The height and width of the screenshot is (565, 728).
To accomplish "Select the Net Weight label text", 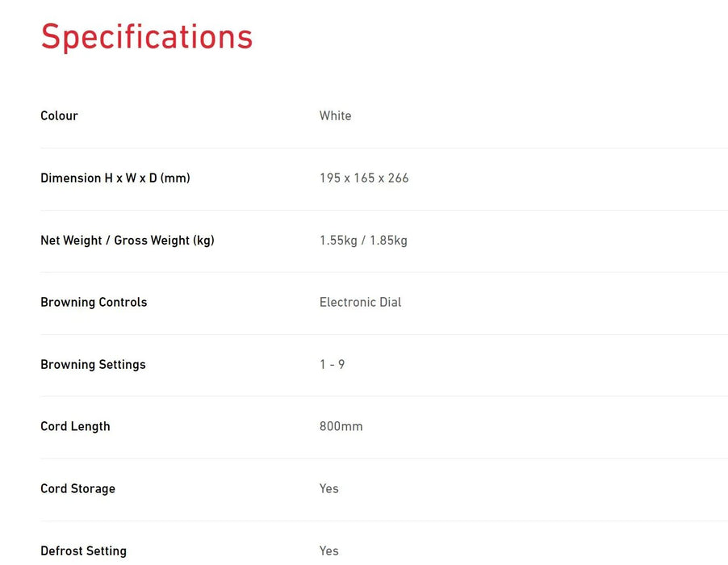I will point(71,240).
